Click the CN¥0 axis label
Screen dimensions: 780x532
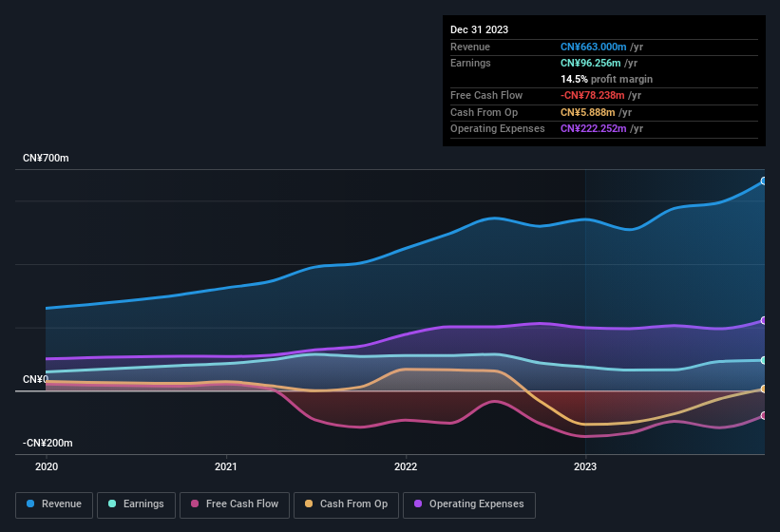click(x=35, y=379)
